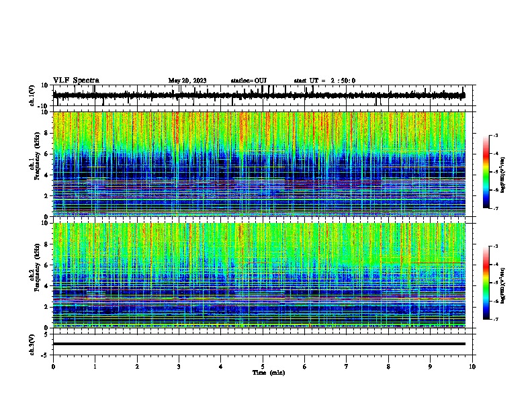Click the "ch.3(V)" axis label

point(32,345)
